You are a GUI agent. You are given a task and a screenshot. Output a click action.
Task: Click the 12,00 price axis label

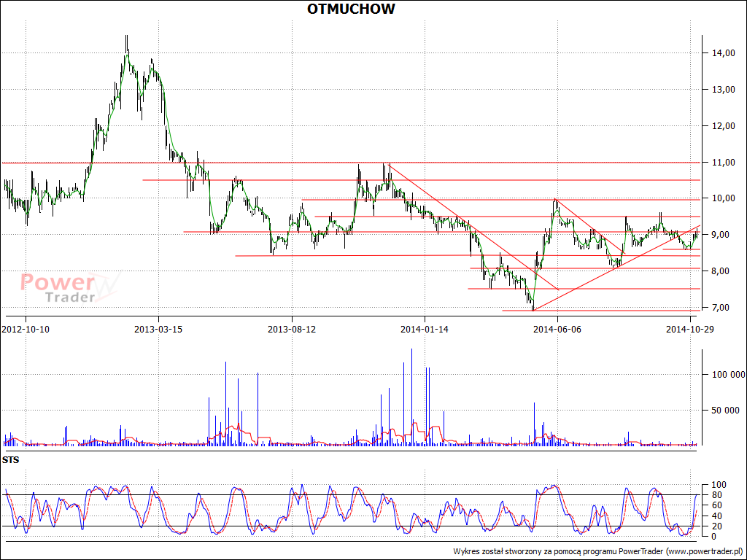723,125
